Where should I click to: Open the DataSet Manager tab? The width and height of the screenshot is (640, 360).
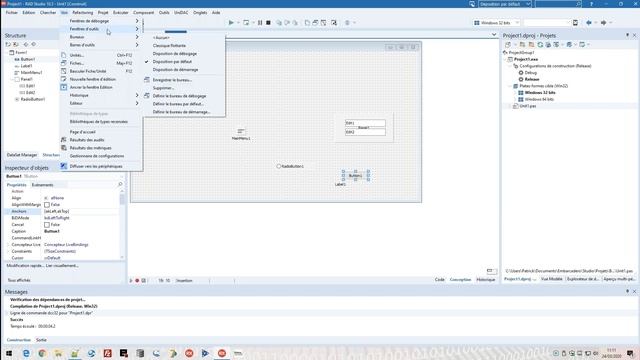tap(22, 155)
